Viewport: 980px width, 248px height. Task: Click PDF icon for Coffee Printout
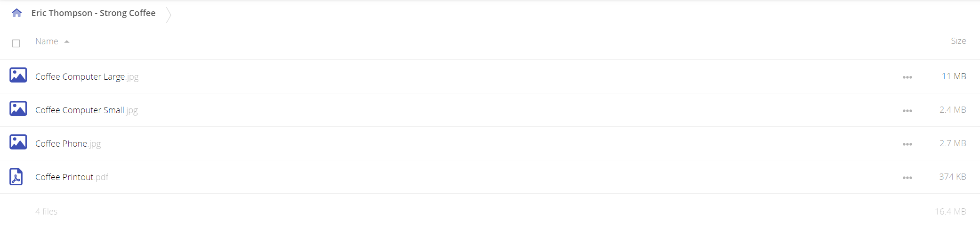(x=16, y=177)
